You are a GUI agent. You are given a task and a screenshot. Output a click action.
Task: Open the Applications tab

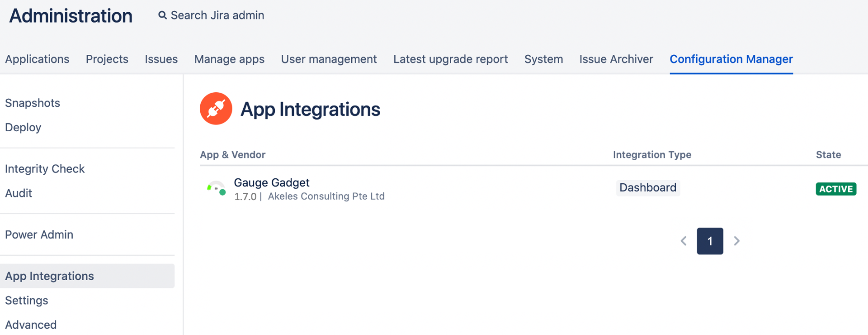[x=37, y=59]
